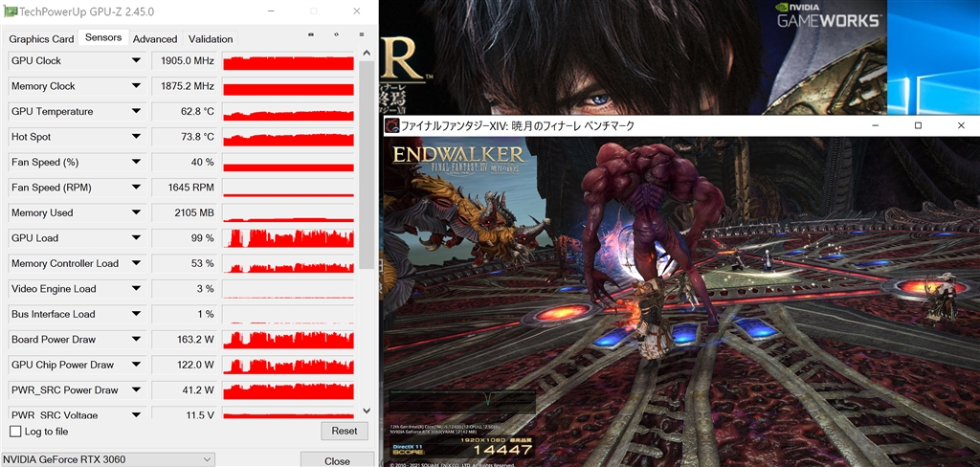Click the Close button in GPU-Z
The image size is (980, 467).
pyautogui.click(x=337, y=460)
